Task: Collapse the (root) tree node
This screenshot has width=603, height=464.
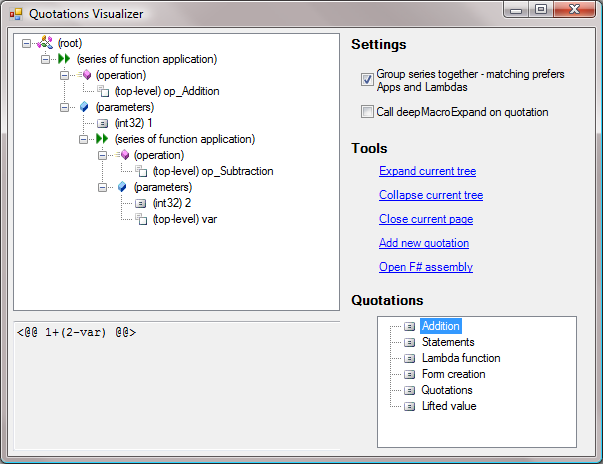Action: (26, 44)
